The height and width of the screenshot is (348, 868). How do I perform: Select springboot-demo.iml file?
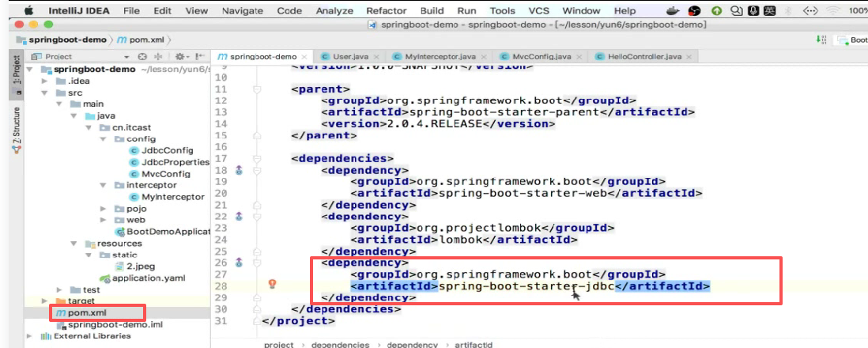coord(109,325)
